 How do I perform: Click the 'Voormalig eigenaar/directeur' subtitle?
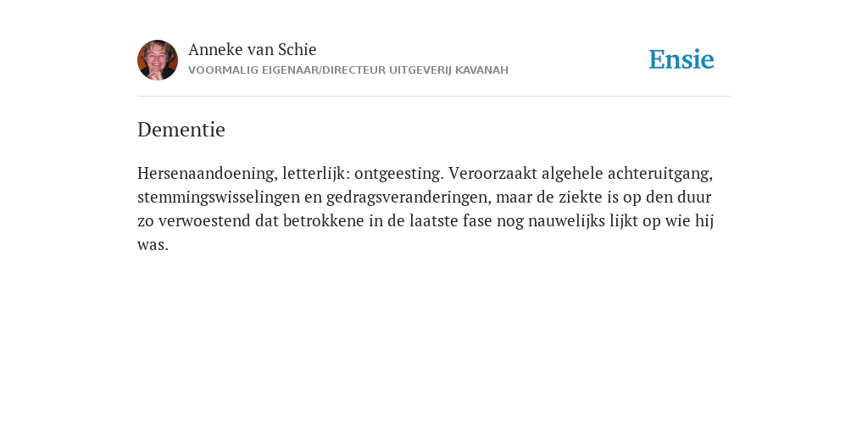(x=287, y=70)
